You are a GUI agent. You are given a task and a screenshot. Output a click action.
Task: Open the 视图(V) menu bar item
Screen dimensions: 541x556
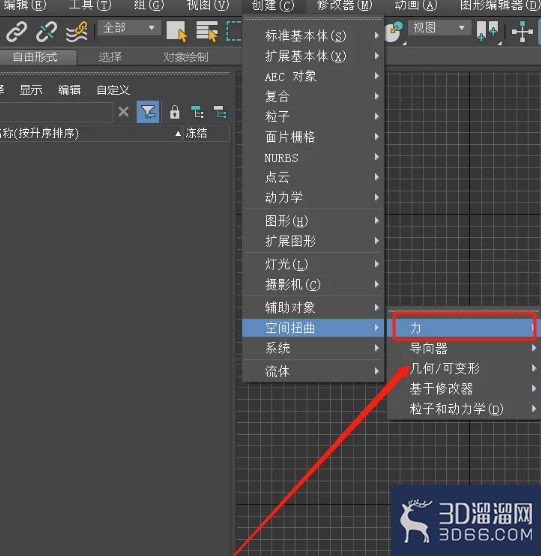(x=208, y=5)
